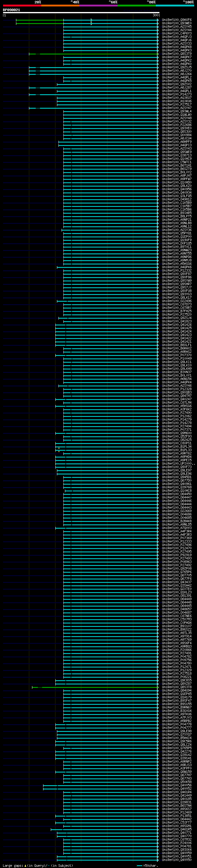Click the green alignment bar of UniRef100_Q8S3T8

[95, 687]
